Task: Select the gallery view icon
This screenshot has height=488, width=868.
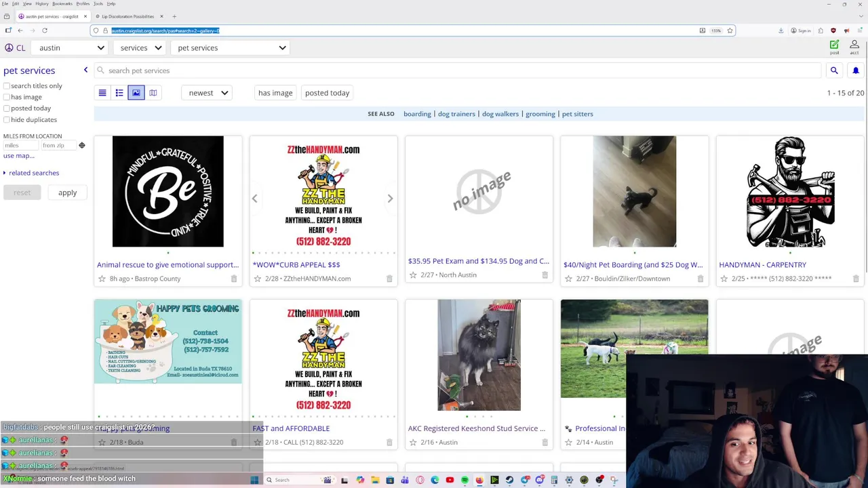Action: 136,93
